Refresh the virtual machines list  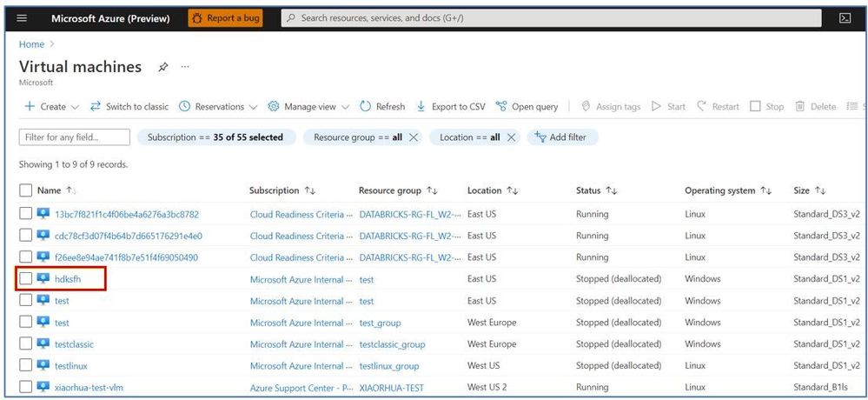[x=382, y=106]
